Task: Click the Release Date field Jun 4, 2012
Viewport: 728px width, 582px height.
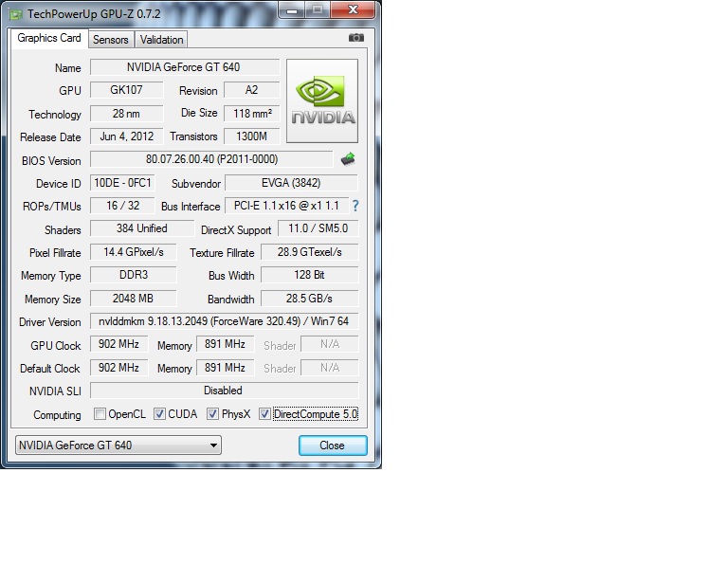Action: pyautogui.click(x=127, y=136)
